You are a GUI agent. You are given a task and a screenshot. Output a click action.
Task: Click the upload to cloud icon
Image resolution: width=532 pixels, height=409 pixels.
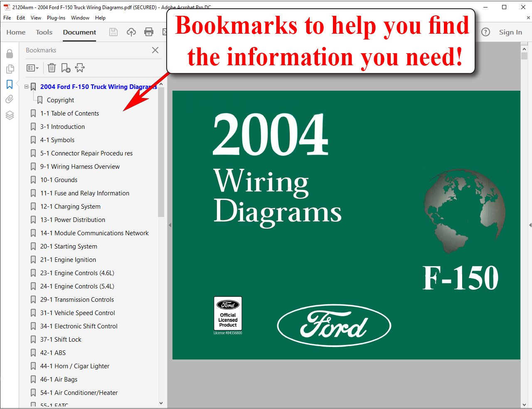(131, 32)
